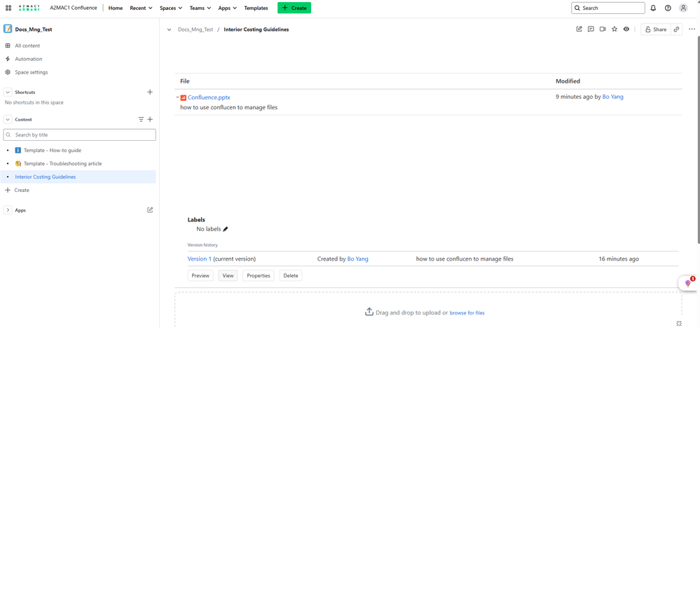Open Bo Yang in version history
700x599 pixels.
tap(357, 259)
